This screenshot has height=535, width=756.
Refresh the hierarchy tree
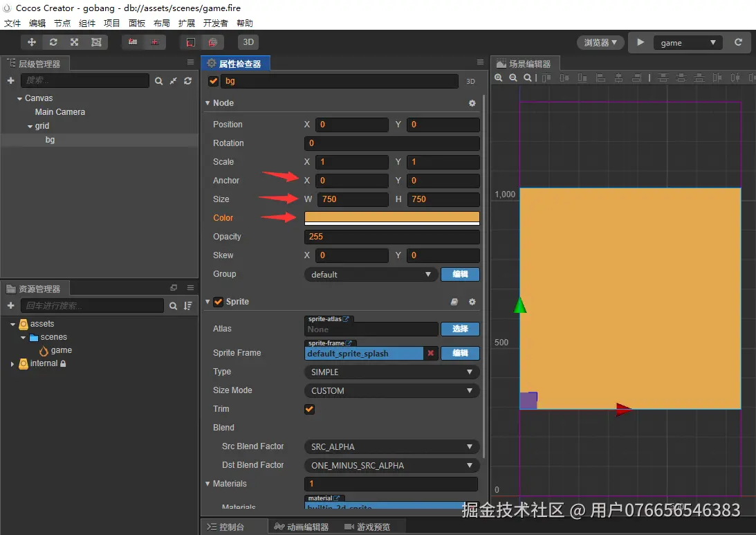coord(187,81)
